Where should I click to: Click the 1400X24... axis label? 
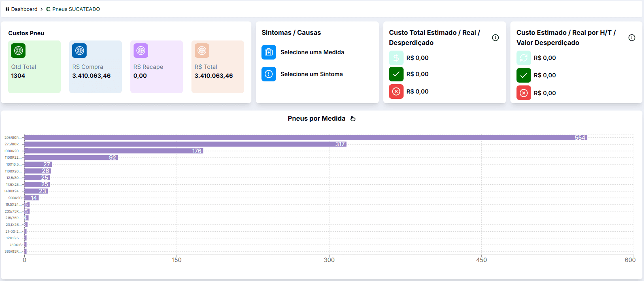13,191
